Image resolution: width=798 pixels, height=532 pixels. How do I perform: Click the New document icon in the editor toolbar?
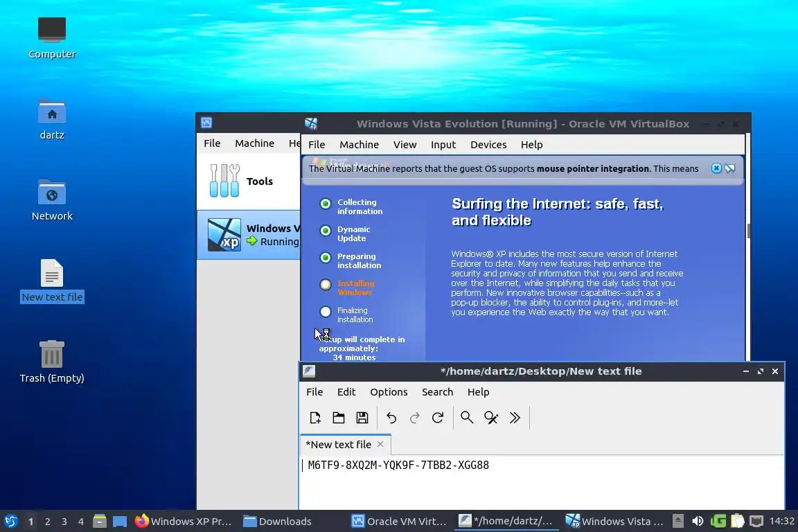[315, 418]
